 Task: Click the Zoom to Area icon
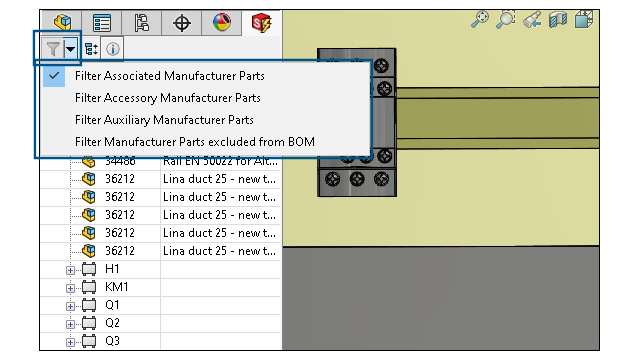pos(506,19)
